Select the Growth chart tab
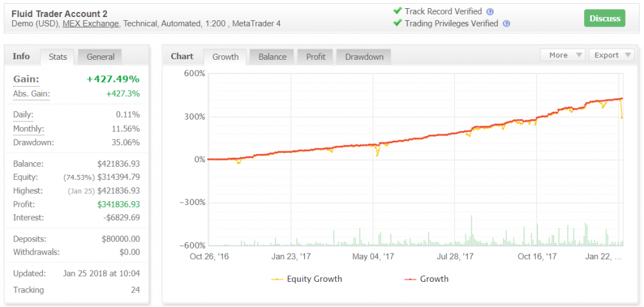This screenshot has height=307, width=644. point(225,57)
